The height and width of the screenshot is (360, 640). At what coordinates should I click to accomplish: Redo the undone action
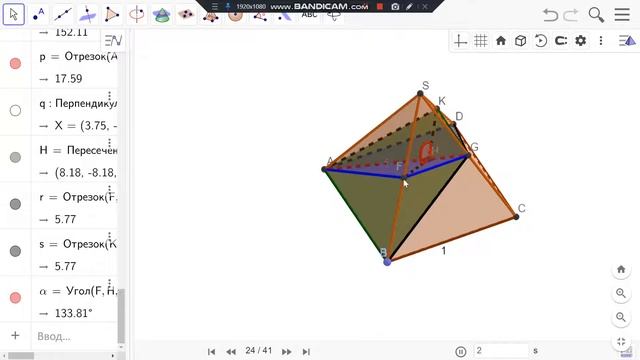571,15
